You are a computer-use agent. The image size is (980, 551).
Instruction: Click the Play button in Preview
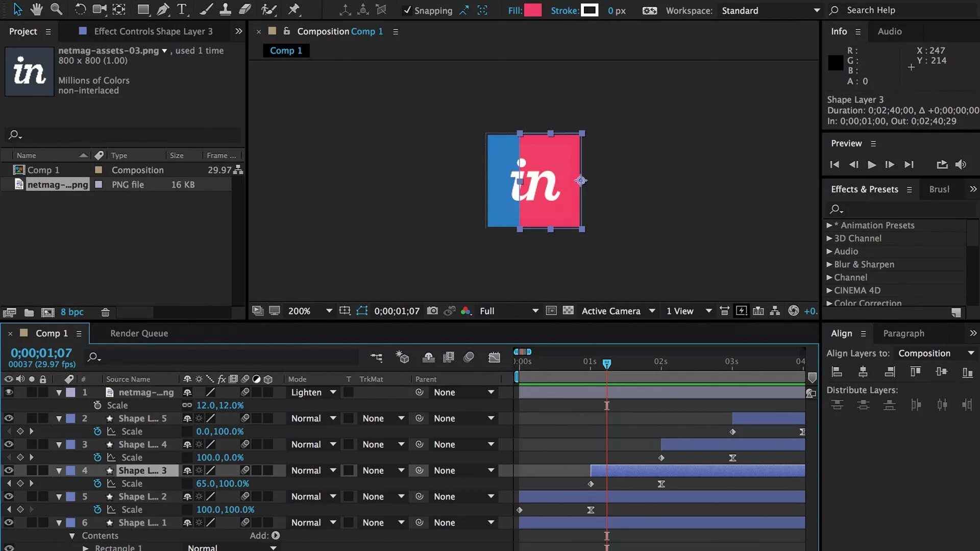click(872, 164)
